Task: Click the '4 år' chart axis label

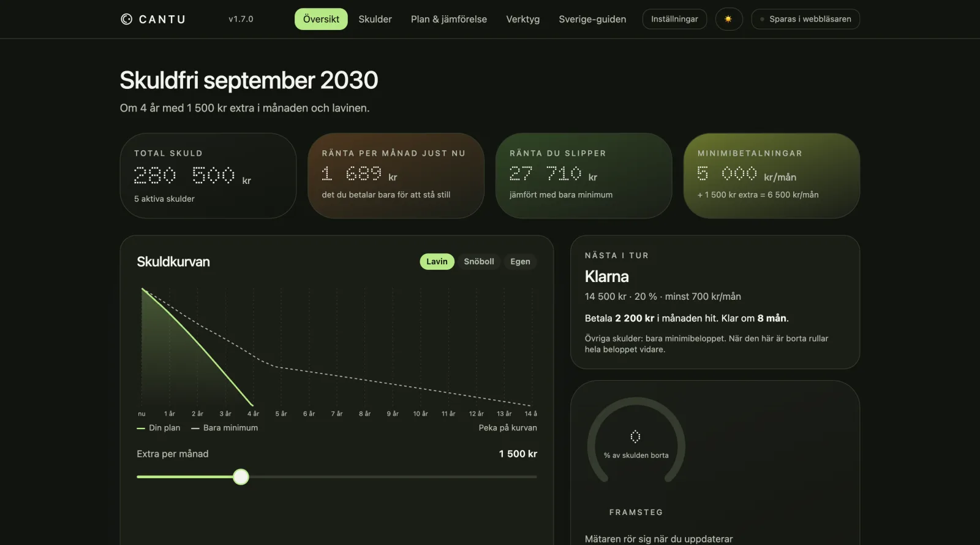Action: coord(253,414)
